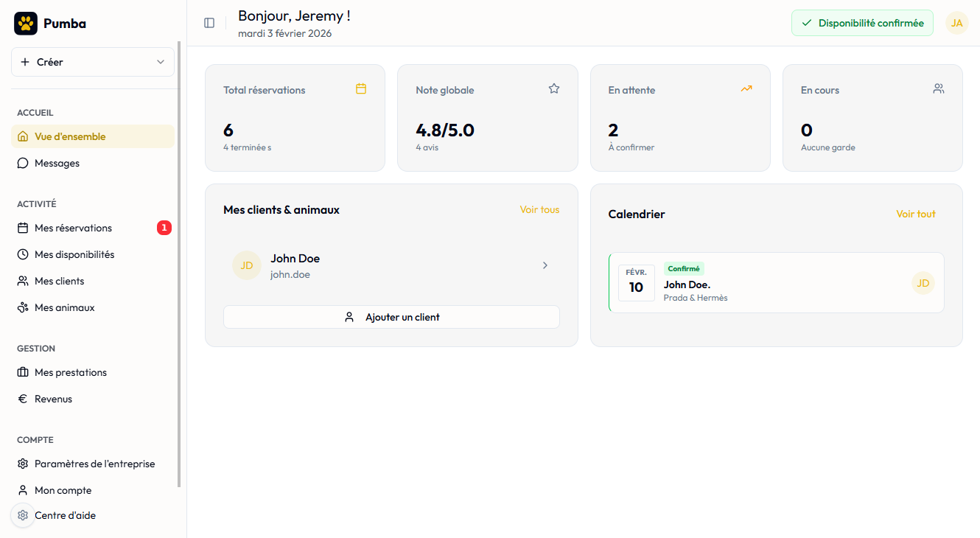This screenshot has width=980, height=538.
Task: Click the trend arrow icon in En attente
Action: (x=746, y=88)
